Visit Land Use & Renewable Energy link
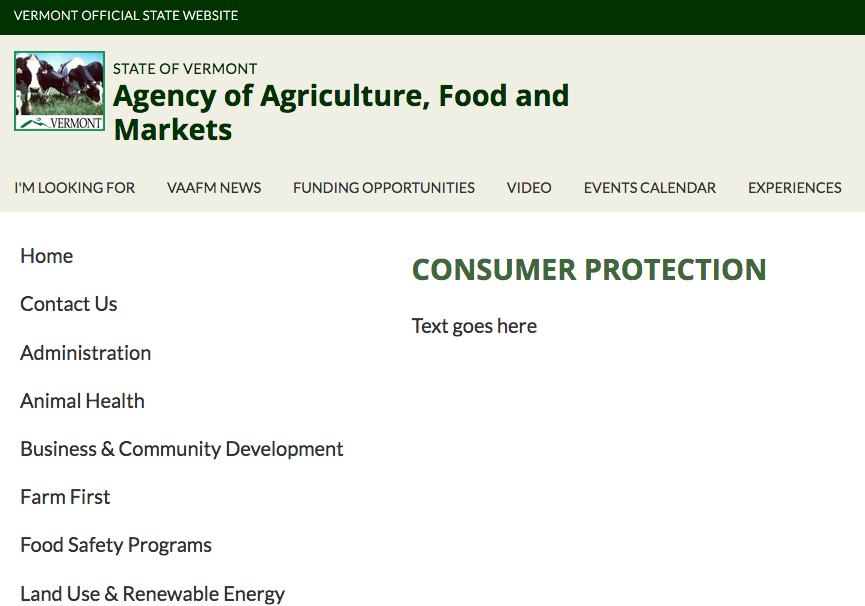The image size is (865, 606). pyautogui.click(x=153, y=593)
